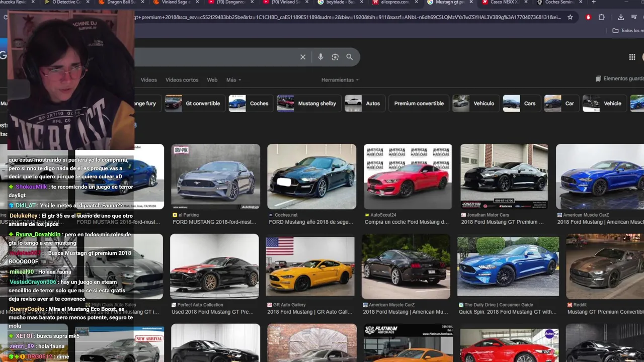
Task: Filter images by Cars chip
Action: (x=521, y=104)
